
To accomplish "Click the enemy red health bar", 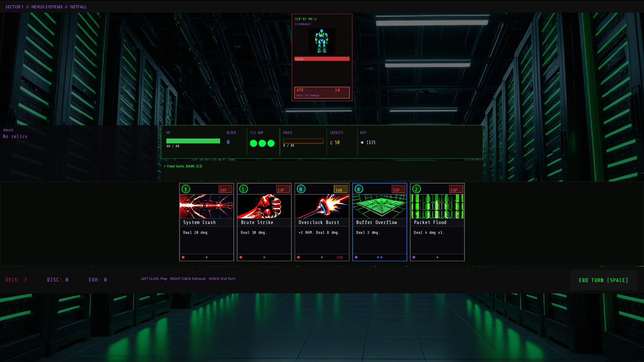I will [322, 59].
